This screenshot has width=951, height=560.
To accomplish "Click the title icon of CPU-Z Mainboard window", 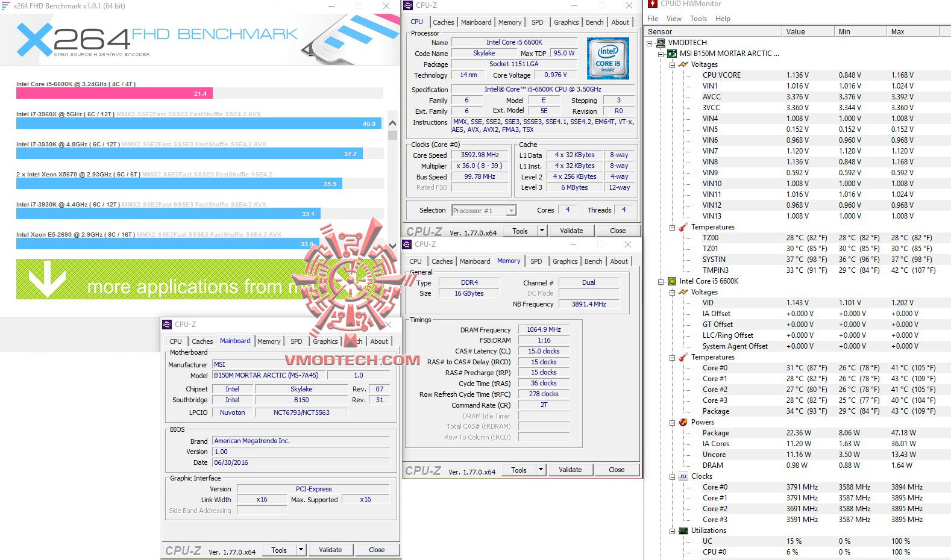I will (168, 325).
